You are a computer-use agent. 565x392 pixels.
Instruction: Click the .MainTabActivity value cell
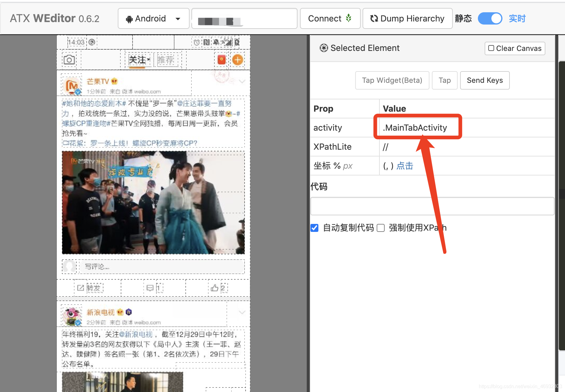click(x=467, y=128)
